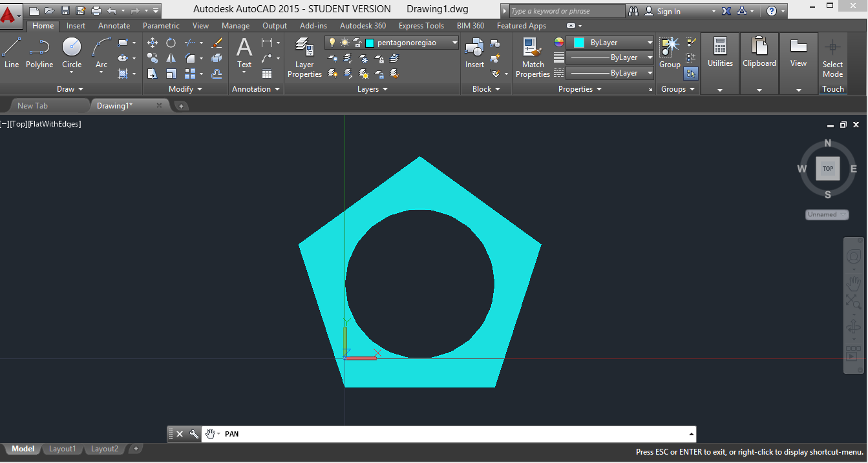Image resolution: width=868 pixels, height=463 pixels.
Task: Open the linetype ByLayer dropdown
Action: 650,73
